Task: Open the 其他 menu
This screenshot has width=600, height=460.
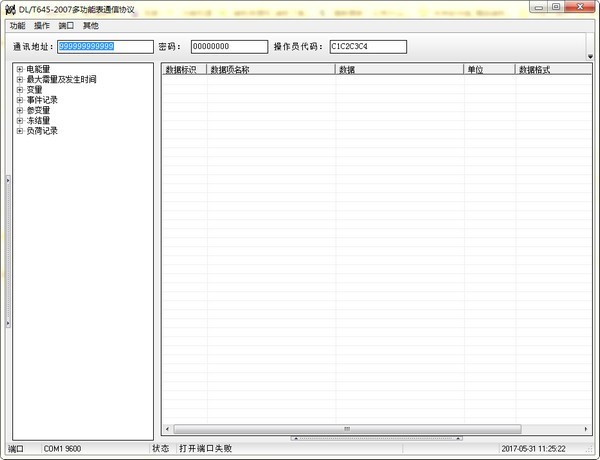Action: (x=91, y=25)
